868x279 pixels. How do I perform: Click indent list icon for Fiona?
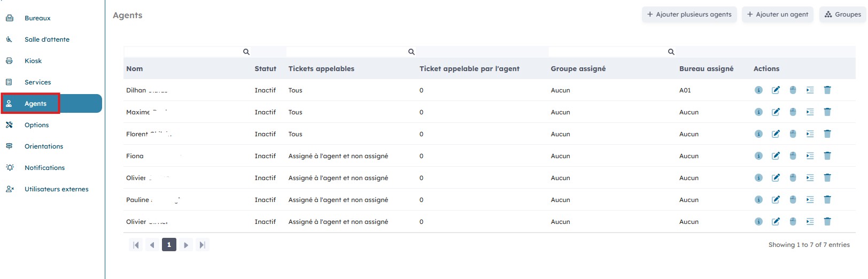click(810, 156)
